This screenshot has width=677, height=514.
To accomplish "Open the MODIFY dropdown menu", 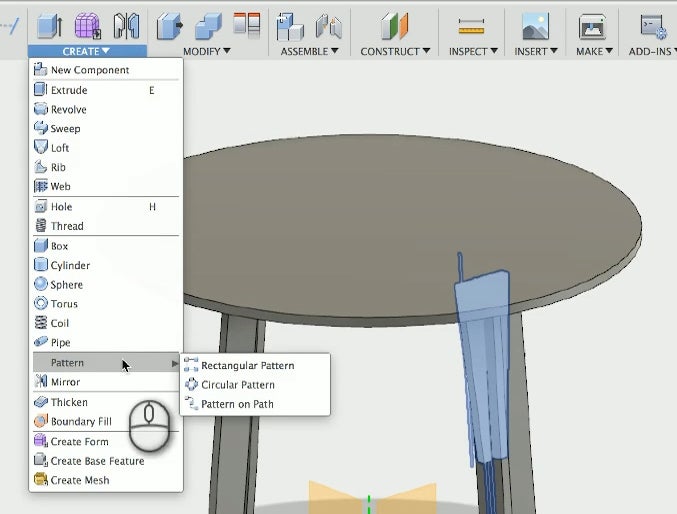I will pos(207,51).
